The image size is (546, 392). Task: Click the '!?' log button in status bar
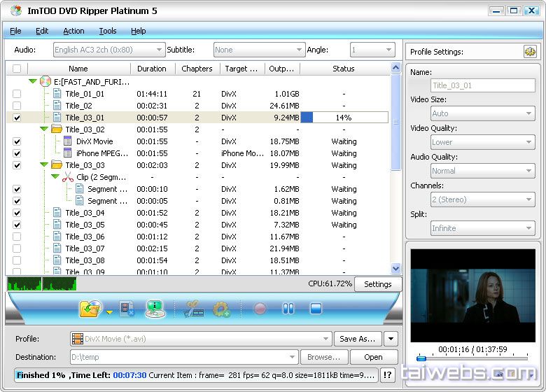click(x=387, y=375)
